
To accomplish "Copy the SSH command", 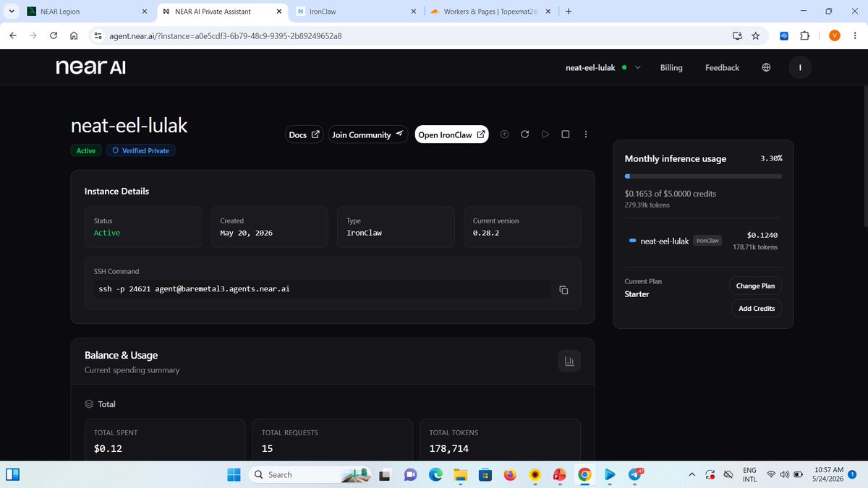I will [x=564, y=290].
